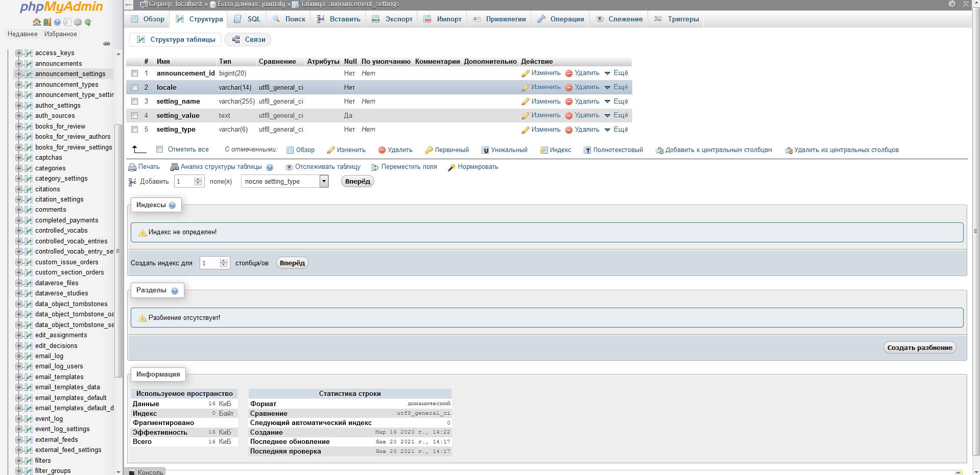Click Indexes help question mark icon
The width and height of the screenshot is (980, 475).
pos(172,206)
